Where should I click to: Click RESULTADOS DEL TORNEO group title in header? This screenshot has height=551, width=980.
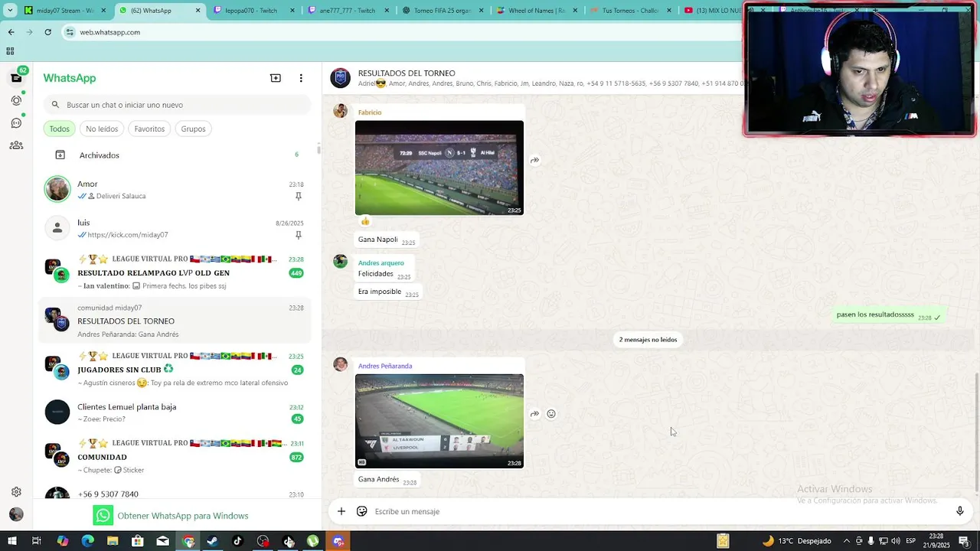tap(407, 73)
